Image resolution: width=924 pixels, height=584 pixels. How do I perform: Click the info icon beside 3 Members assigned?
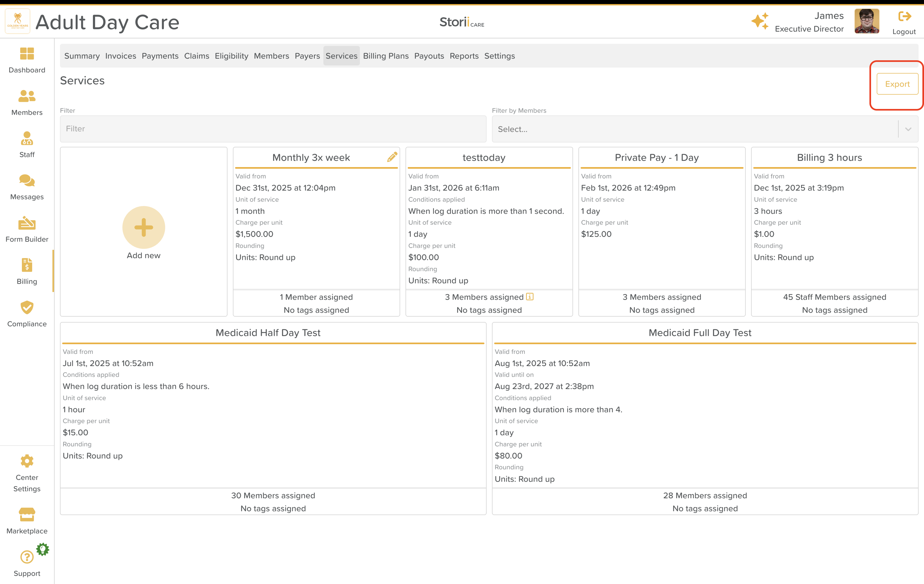(530, 297)
